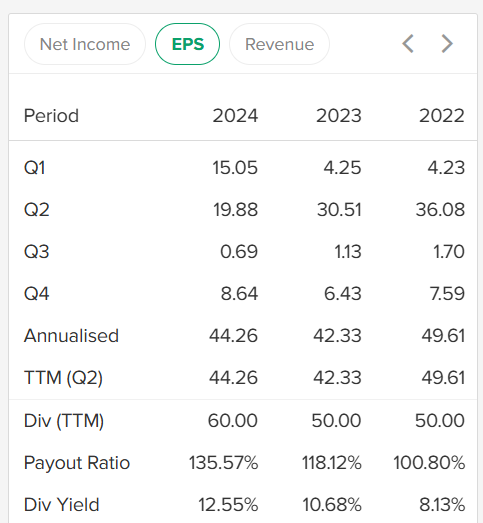Click the Period column header

[x=51, y=116]
